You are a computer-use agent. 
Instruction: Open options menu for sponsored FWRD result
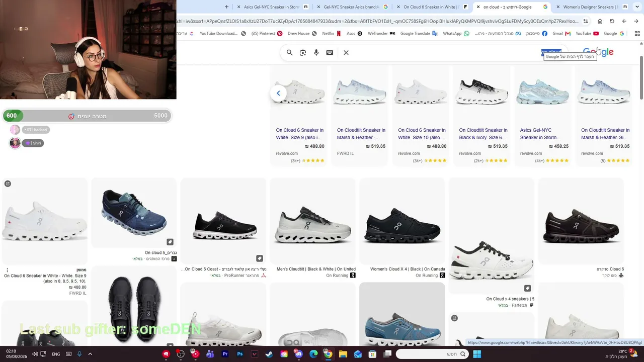pyautogui.click(x=7, y=270)
